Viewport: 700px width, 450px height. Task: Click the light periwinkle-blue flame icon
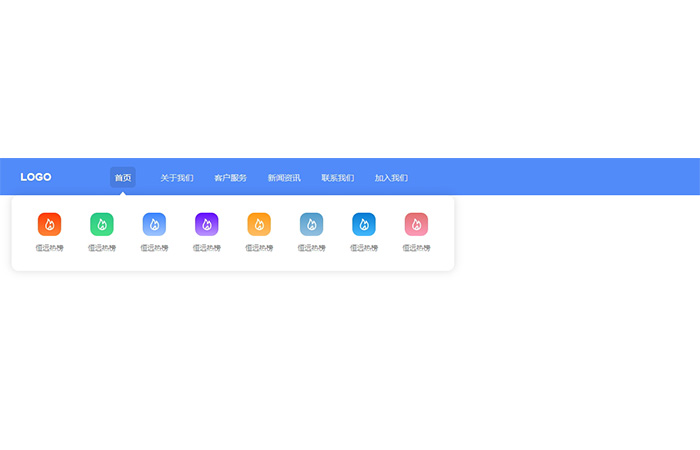point(154,224)
